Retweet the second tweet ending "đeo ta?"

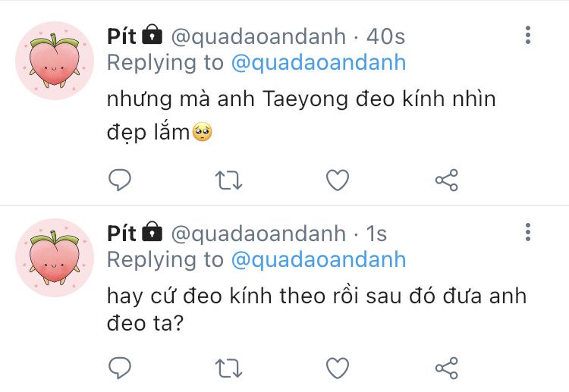tap(229, 368)
